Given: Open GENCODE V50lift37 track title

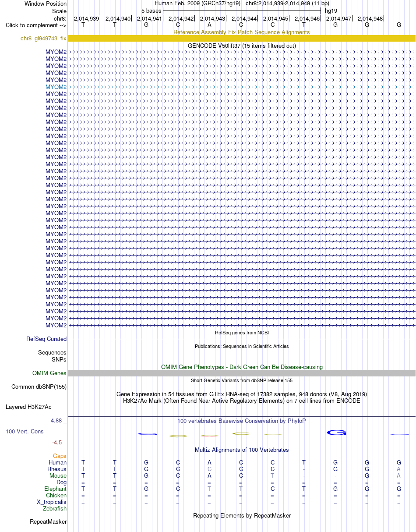Looking at the screenshot, I should pos(242,46).
